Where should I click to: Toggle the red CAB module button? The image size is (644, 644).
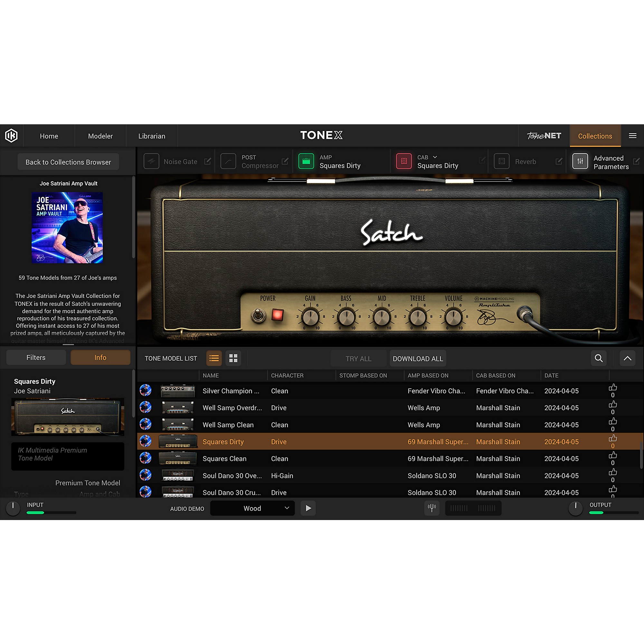tap(404, 161)
